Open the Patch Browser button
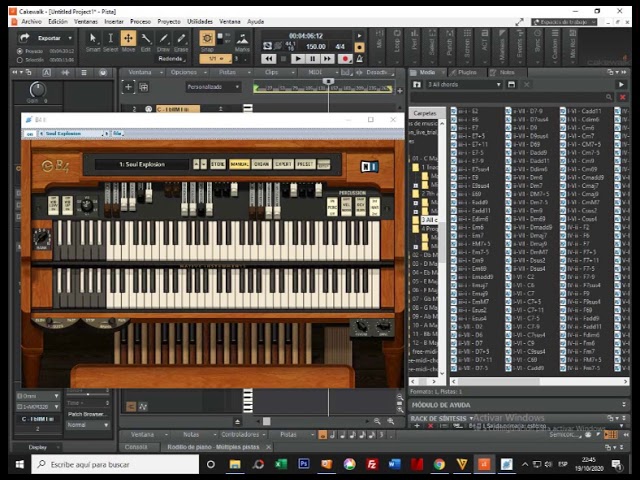This screenshot has height=480, width=640. point(86,414)
